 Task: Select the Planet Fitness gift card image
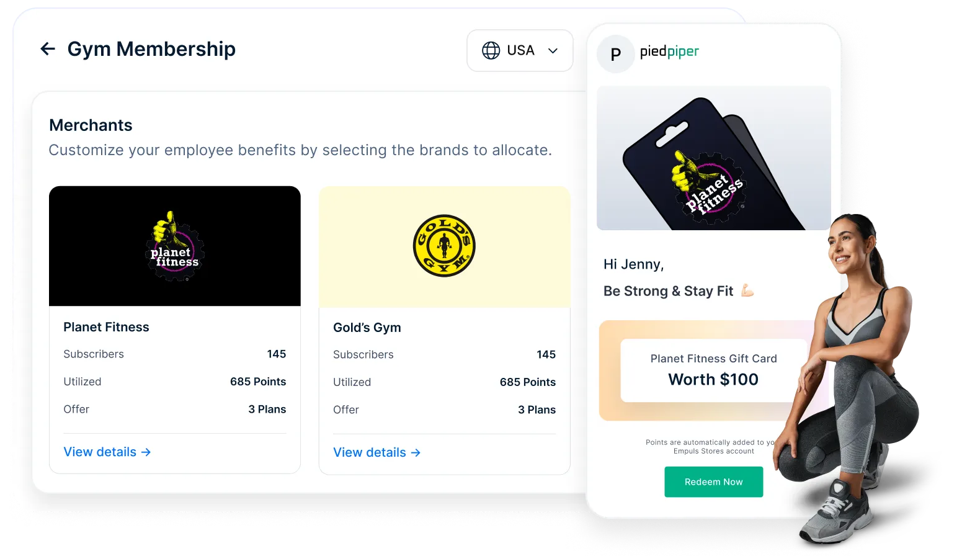coord(713,158)
